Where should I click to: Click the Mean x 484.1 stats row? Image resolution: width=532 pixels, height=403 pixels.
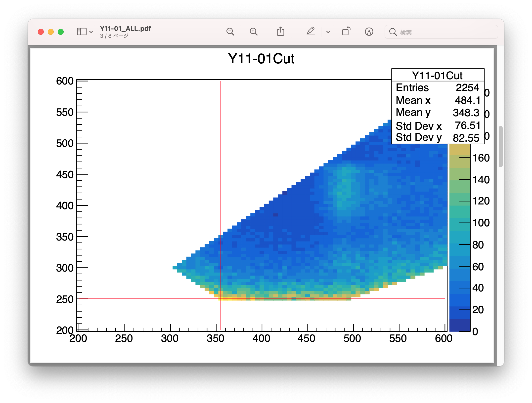click(x=438, y=100)
